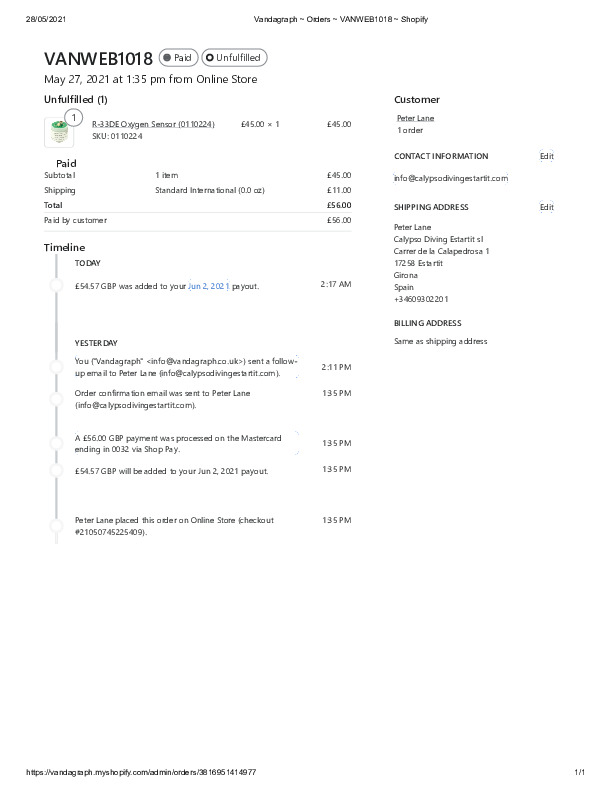This screenshot has height=792, width=612.
Task: Click the VANWEB1018 order title
Action: [98, 59]
